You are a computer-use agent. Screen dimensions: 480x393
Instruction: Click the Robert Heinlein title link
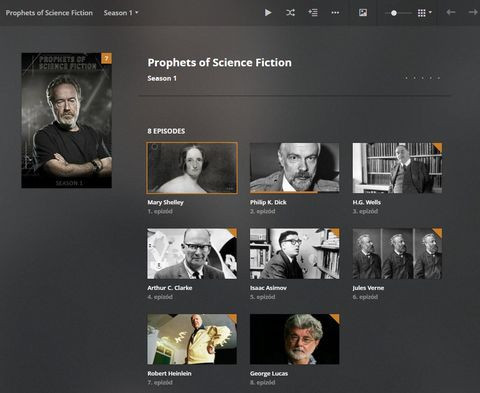pyautogui.click(x=169, y=373)
